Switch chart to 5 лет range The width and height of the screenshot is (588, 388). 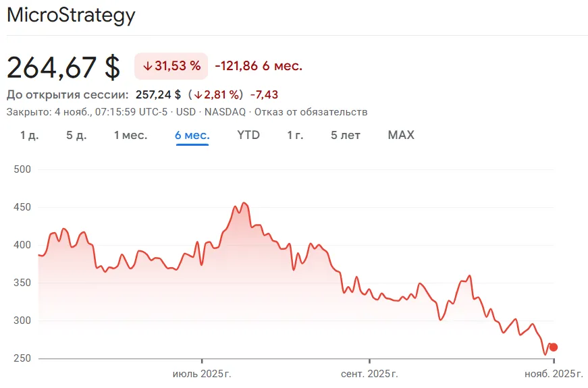click(x=346, y=135)
